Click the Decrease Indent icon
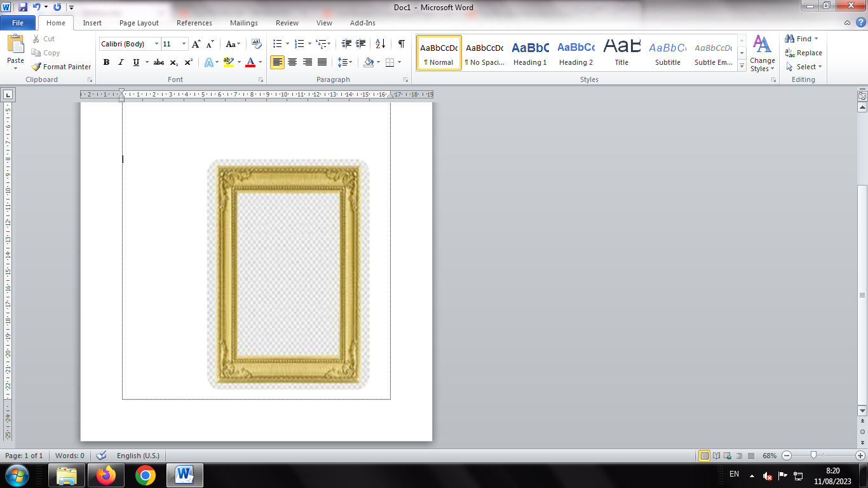 click(346, 44)
